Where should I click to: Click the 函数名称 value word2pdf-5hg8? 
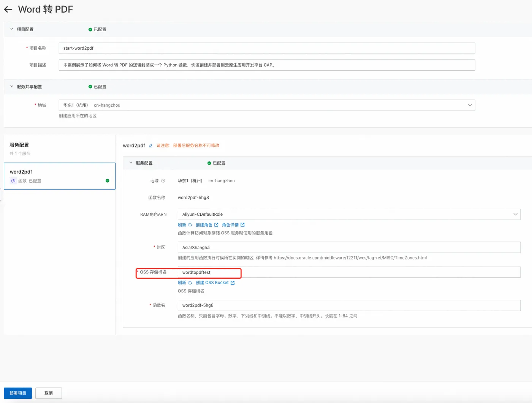tap(193, 198)
